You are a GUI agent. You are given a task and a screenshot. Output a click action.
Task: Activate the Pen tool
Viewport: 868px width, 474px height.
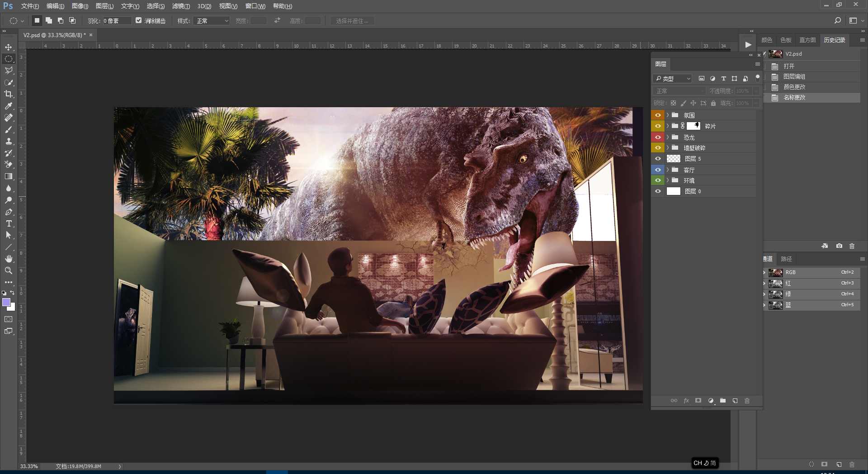pyautogui.click(x=9, y=212)
